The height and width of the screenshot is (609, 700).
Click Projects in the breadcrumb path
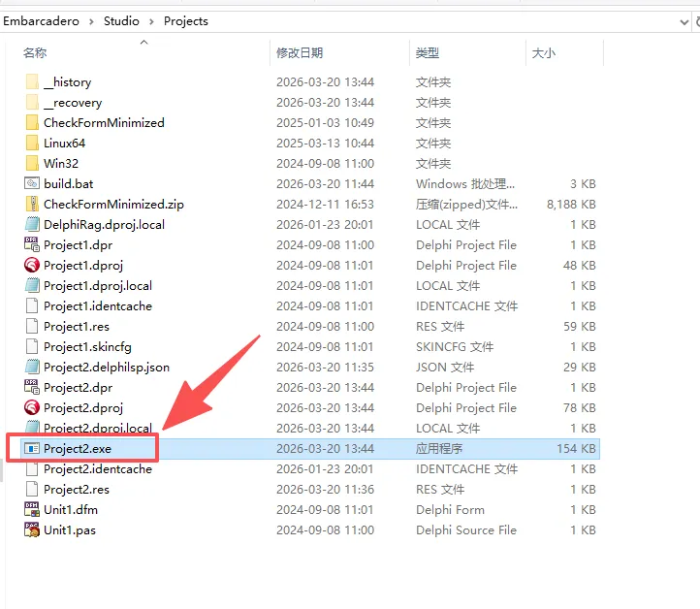[x=186, y=21]
